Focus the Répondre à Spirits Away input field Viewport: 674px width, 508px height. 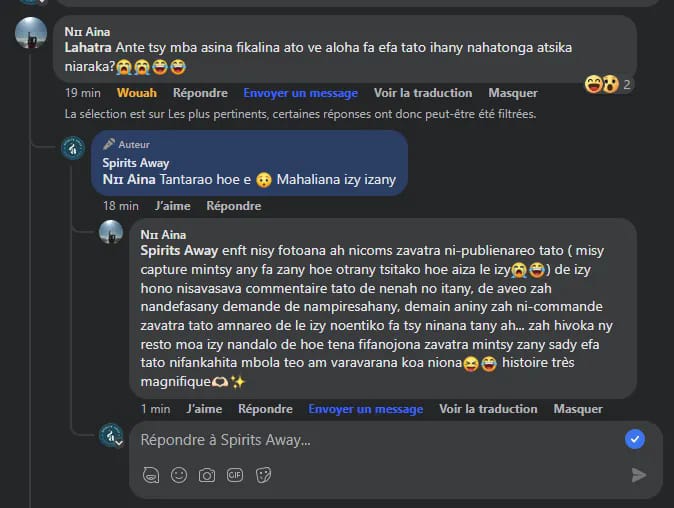[x=378, y=440]
